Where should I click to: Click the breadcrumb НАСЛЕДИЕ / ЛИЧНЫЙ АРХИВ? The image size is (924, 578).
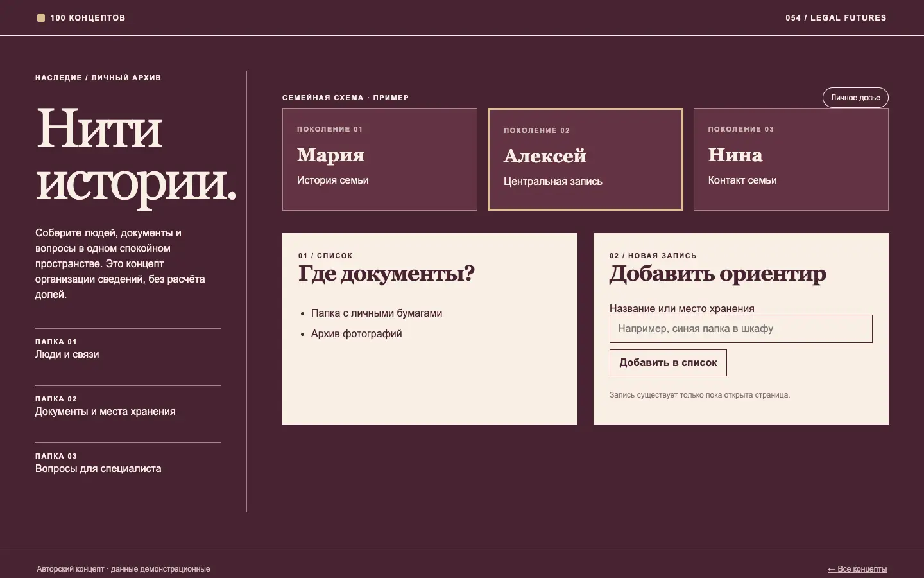point(98,78)
